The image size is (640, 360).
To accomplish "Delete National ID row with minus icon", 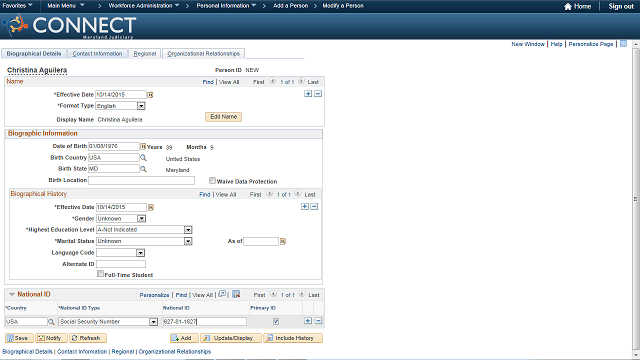I will 319,321.
